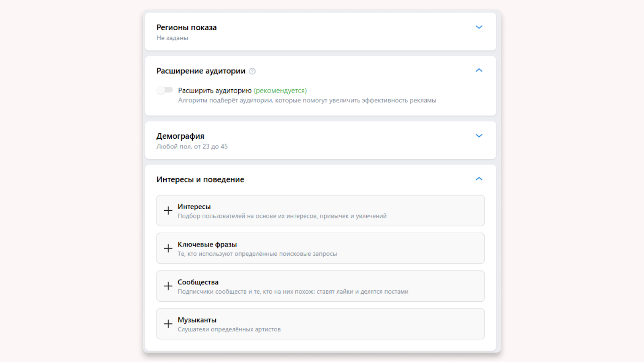The width and height of the screenshot is (644, 362).
Task: Select the Музыканты targeting option title
Action: 197,320
